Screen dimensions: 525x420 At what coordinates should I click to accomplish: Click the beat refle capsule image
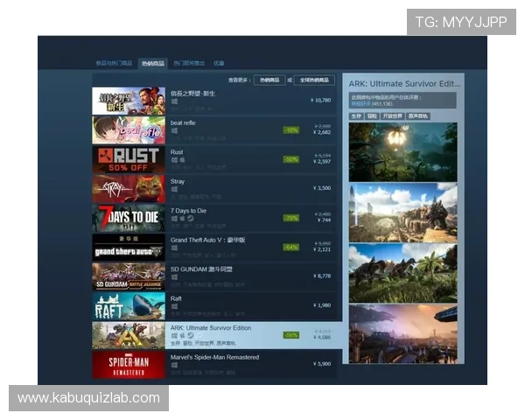coord(129,129)
